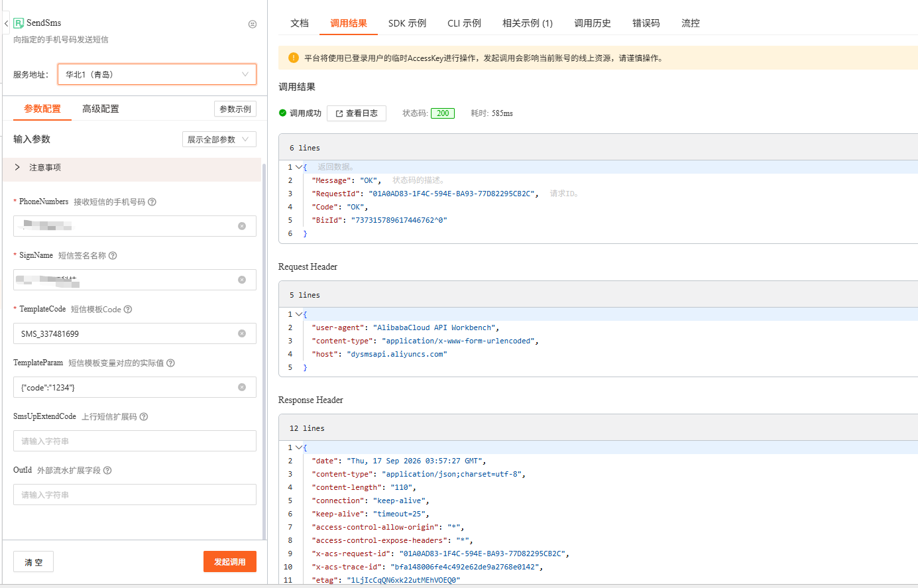This screenshot has height=588, width=918.
Task: Switch to the 高级配置 tab
Action: pos(101,109)
